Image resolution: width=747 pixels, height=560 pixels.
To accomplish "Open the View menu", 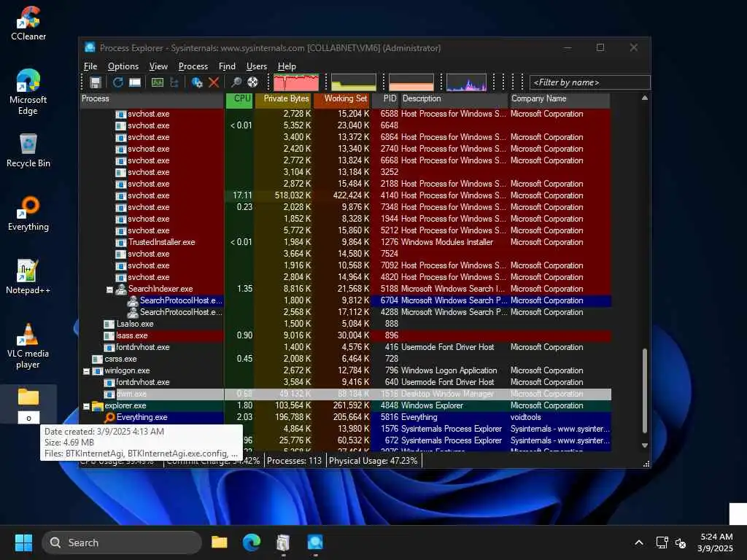I will click(158, 66).
